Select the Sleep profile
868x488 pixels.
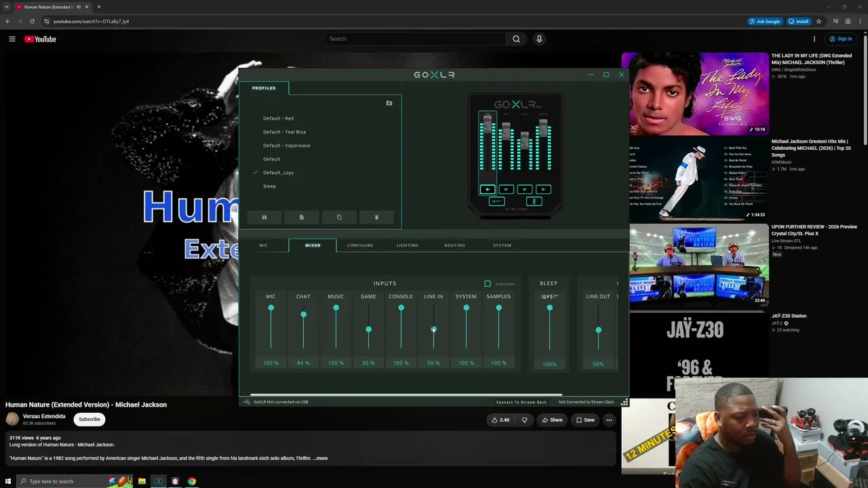[x=269, y=186]
